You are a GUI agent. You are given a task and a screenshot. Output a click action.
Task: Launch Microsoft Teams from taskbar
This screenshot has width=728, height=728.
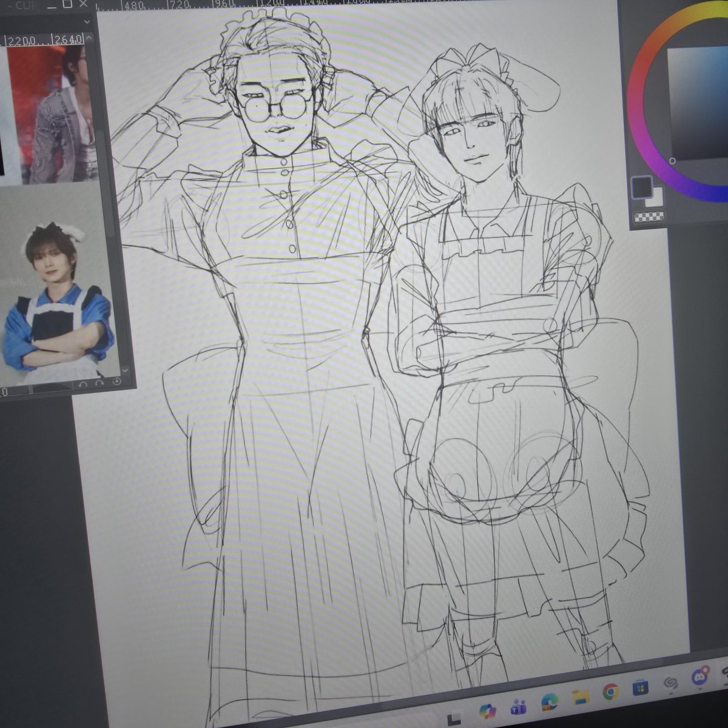[x=519, y=707]
